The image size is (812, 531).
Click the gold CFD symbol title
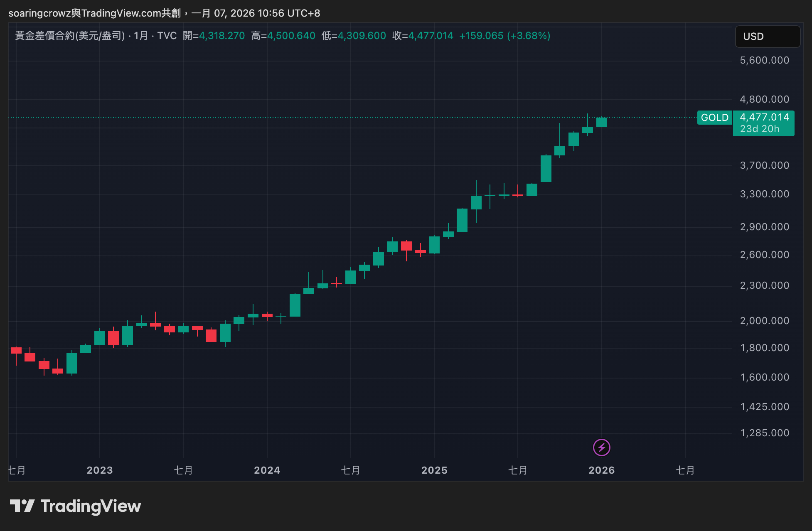click(70, 36)
